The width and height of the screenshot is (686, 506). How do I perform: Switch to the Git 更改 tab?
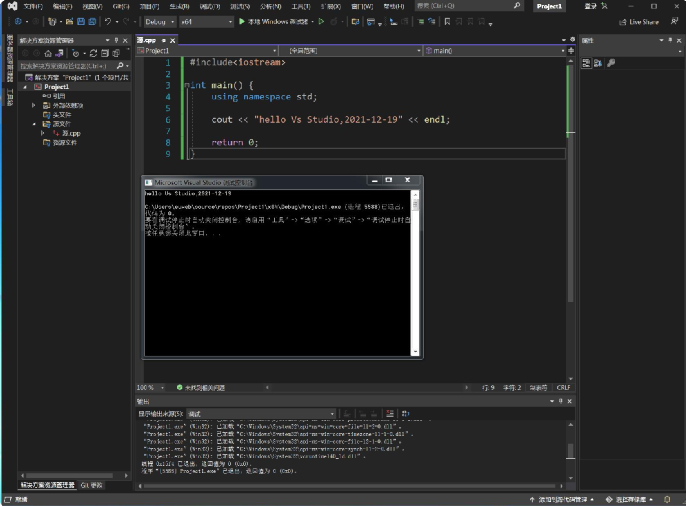coord(92,485)
